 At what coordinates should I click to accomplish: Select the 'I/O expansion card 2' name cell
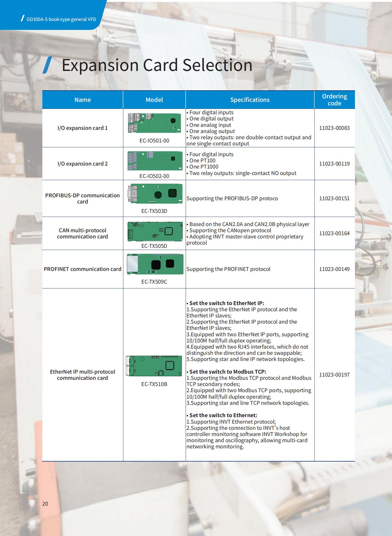click(82, 164)
